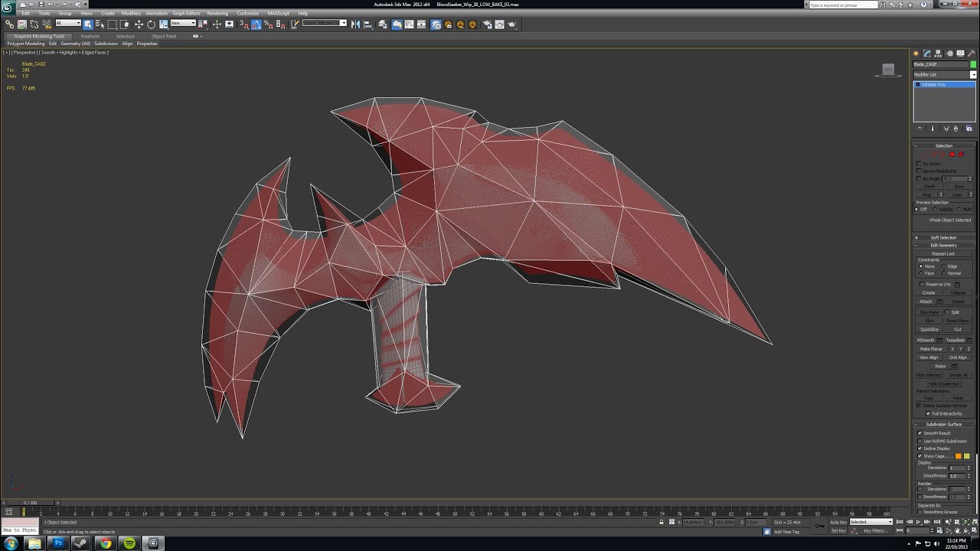
Task: Open the orange Show Cage color swatch
Action: [x=958, y=456]
